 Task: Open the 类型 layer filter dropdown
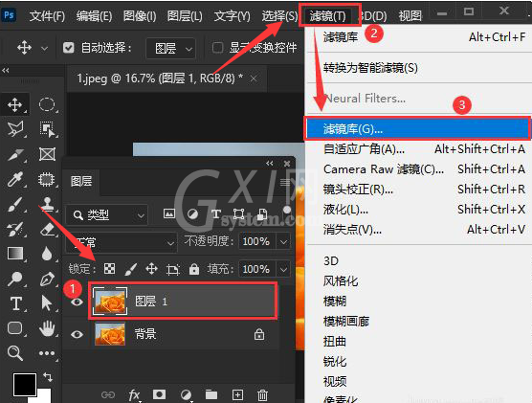click(107, 214)
